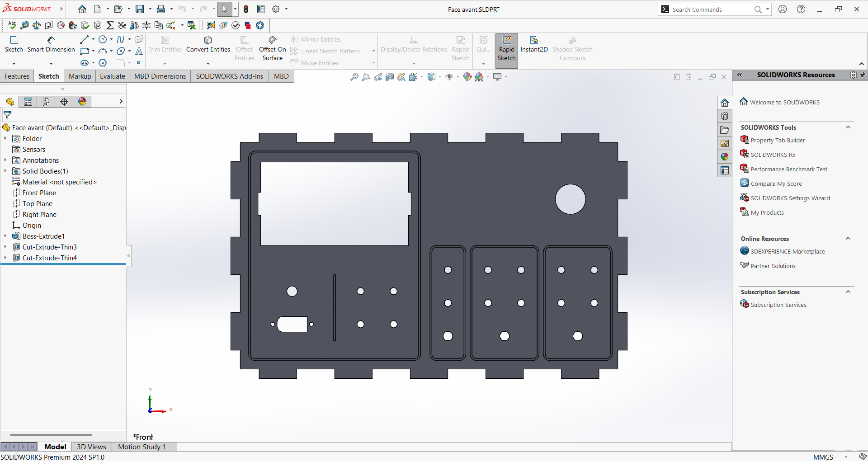Click the Rebuild traffic light icon
The width and height of the screenshot is (868, 461).
tap(246, 9)
